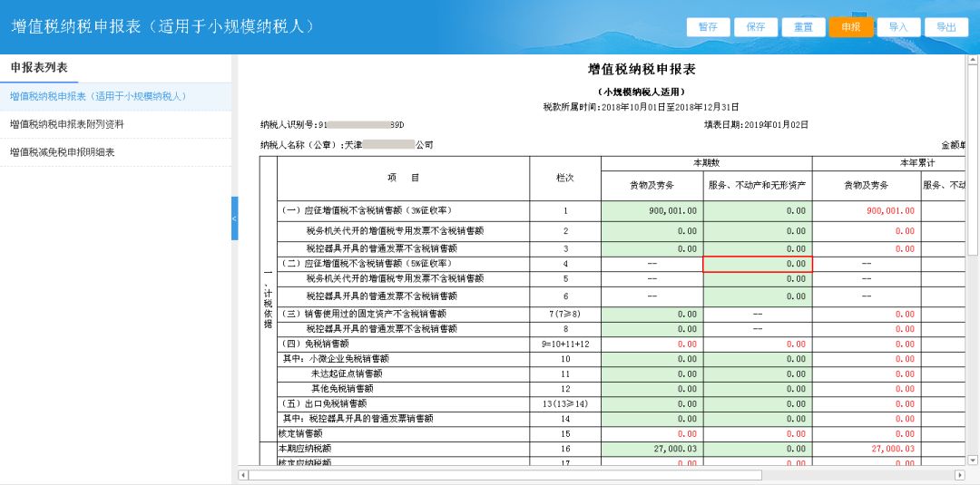Click the 栏次 column header
980x485 pixels.
pyautogui.click(x=565, y=178)
